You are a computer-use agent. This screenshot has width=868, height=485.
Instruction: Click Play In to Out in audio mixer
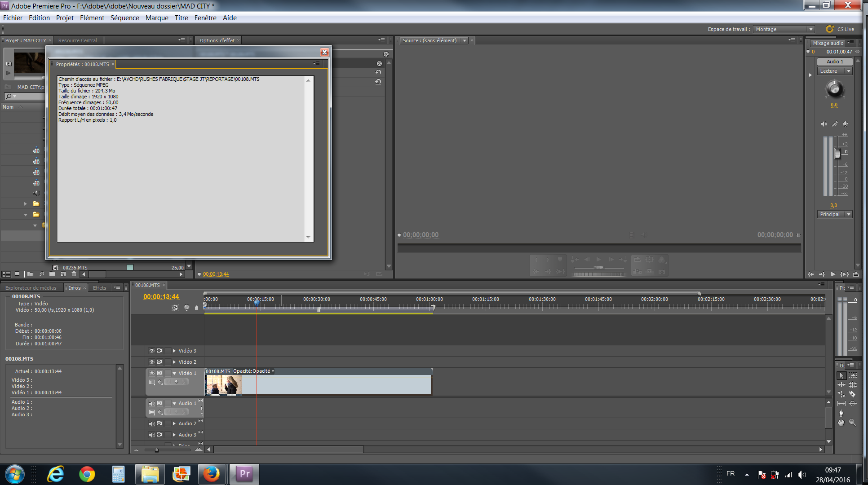point(845,274)
